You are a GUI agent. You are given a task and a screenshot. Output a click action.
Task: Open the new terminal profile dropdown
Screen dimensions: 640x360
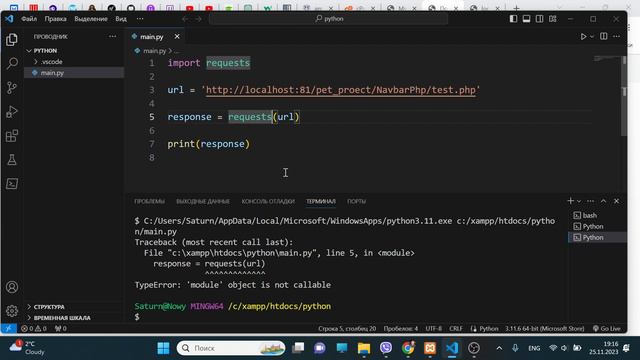[x=579, y=201]
